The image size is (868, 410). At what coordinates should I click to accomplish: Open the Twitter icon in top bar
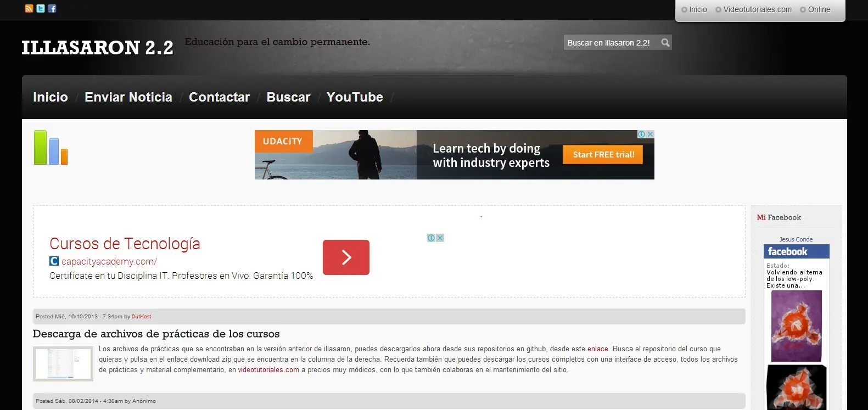(x=41, y=9)
